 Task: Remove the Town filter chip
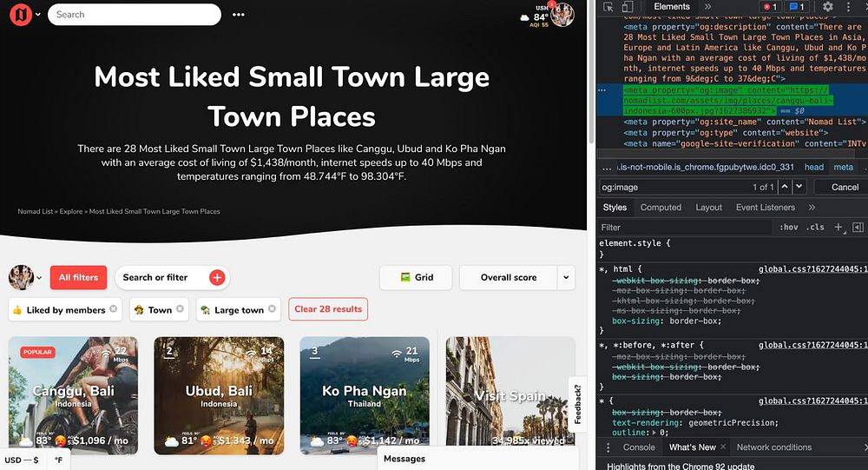click(x=180, y=308)
